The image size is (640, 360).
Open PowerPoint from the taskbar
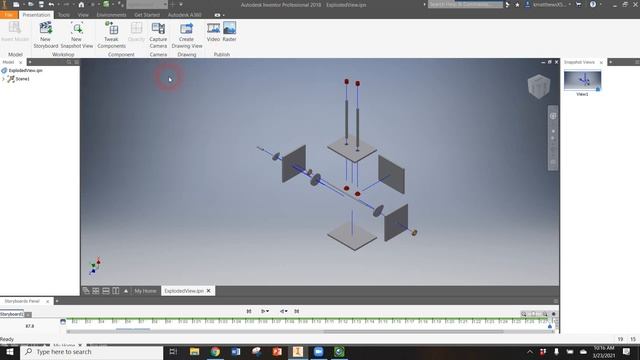pyautogui.click(x=277, y=351)
